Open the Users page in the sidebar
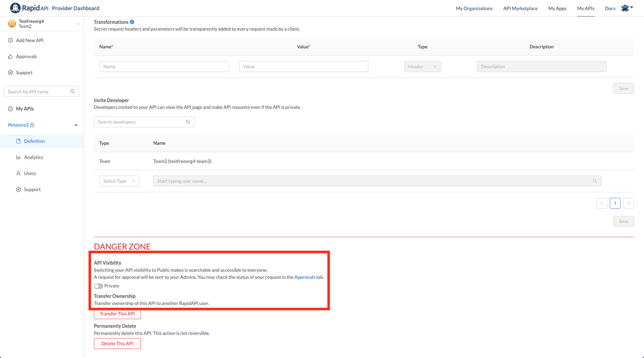Screen dimensions: 644x358 (30, 173)
